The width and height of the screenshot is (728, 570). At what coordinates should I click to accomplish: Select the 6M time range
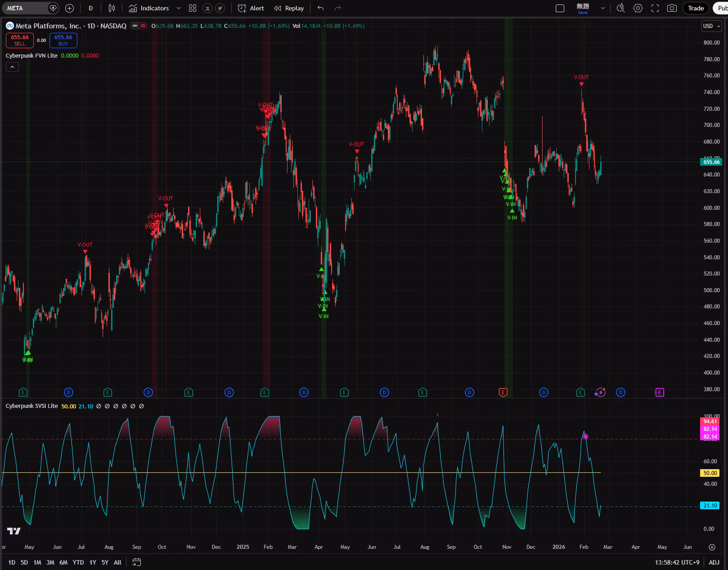63,562
